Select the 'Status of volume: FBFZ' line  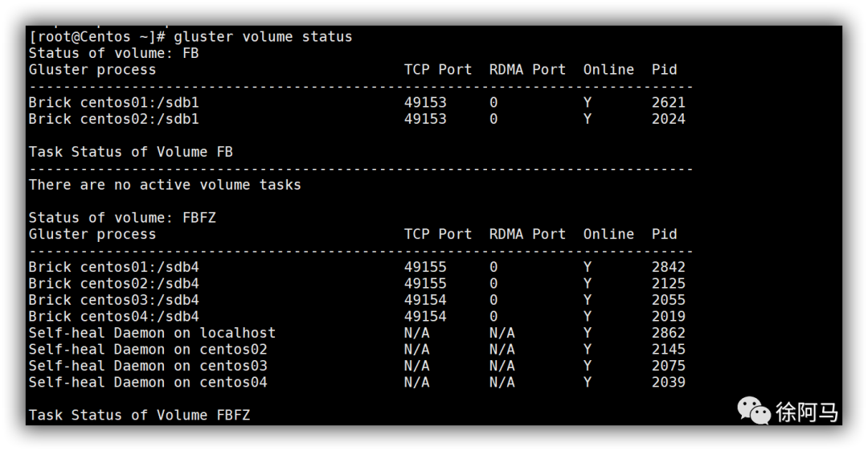pos(122,218)
